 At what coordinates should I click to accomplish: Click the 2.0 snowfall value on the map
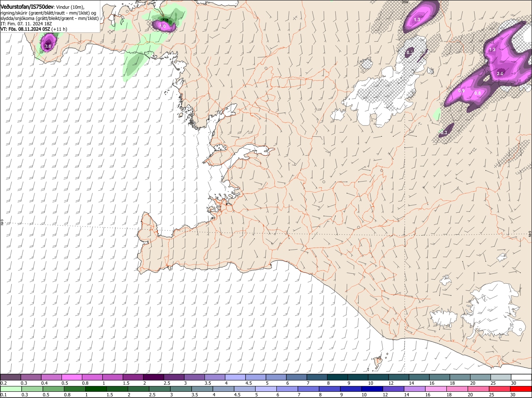(x=500, y=74)
